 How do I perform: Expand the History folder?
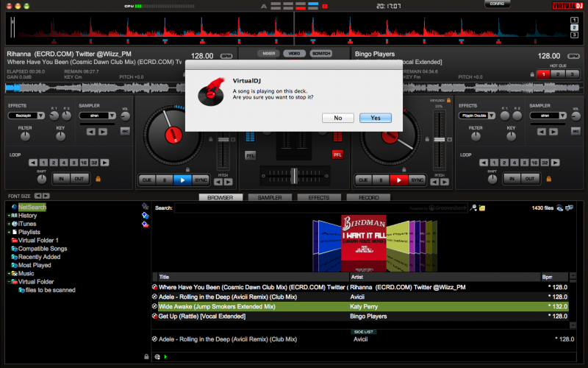8,216
